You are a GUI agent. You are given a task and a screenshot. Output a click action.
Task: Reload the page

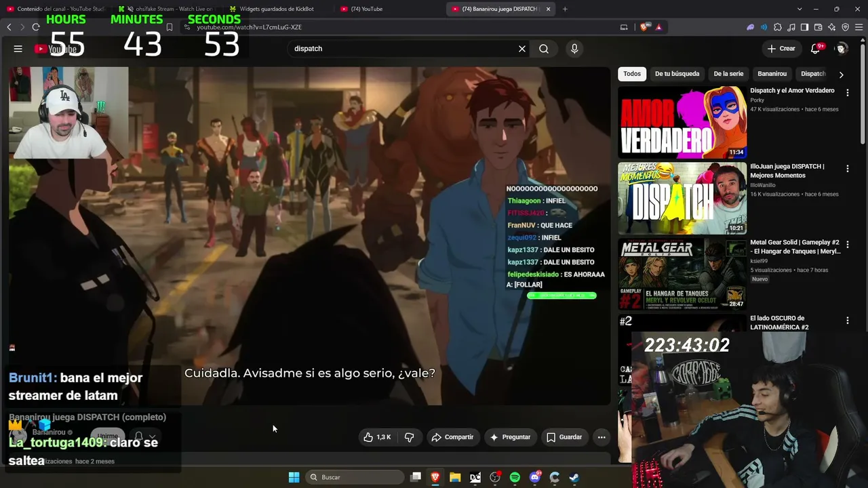[x=36, y=27]
